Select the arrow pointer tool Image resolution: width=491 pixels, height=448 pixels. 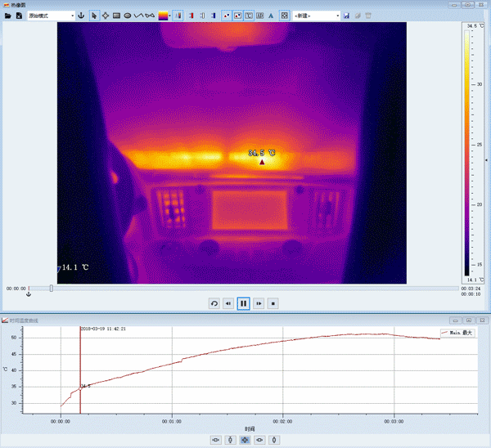click(x=94, y=16)
